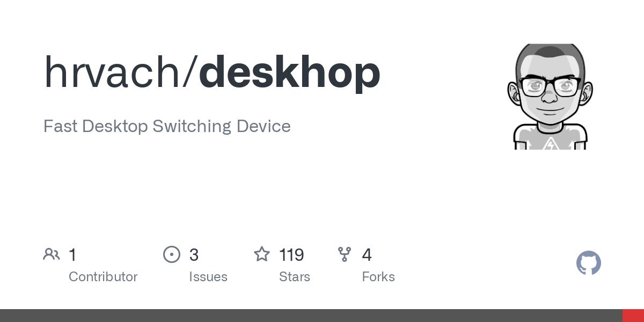Click the Forks label
This screenshot has width=644, height=322.
click(x=378, y=277)
